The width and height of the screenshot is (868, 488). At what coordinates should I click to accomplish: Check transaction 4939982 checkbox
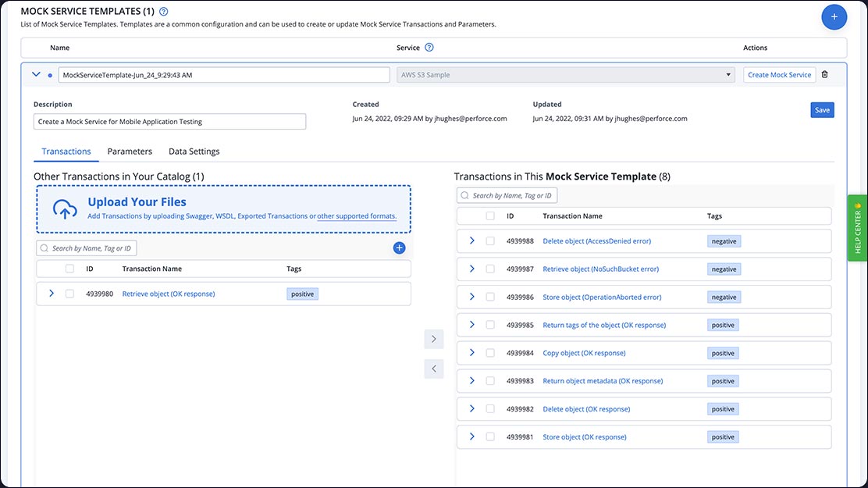tap(490, 409)
